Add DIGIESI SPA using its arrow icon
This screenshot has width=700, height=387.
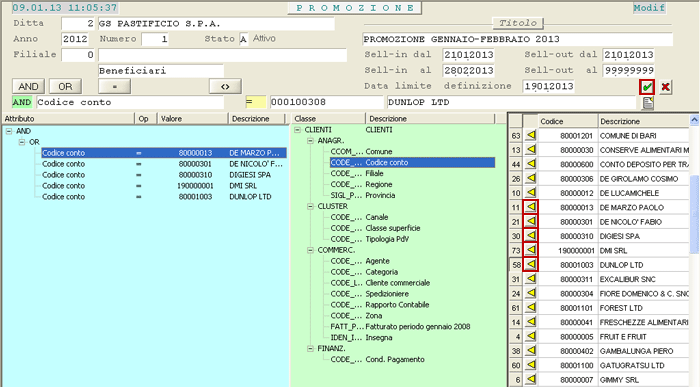pos(530,235)
